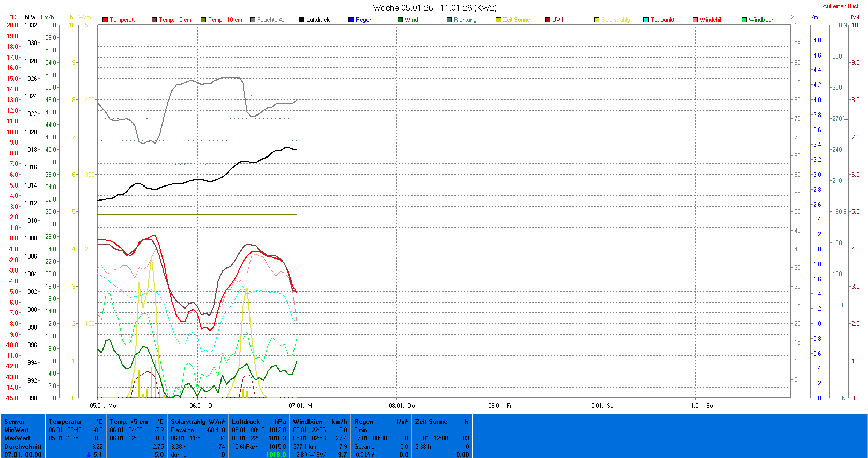Select the 06.01. Di date marker
Viewport: 868px width, 458px height.
point(201,406)
